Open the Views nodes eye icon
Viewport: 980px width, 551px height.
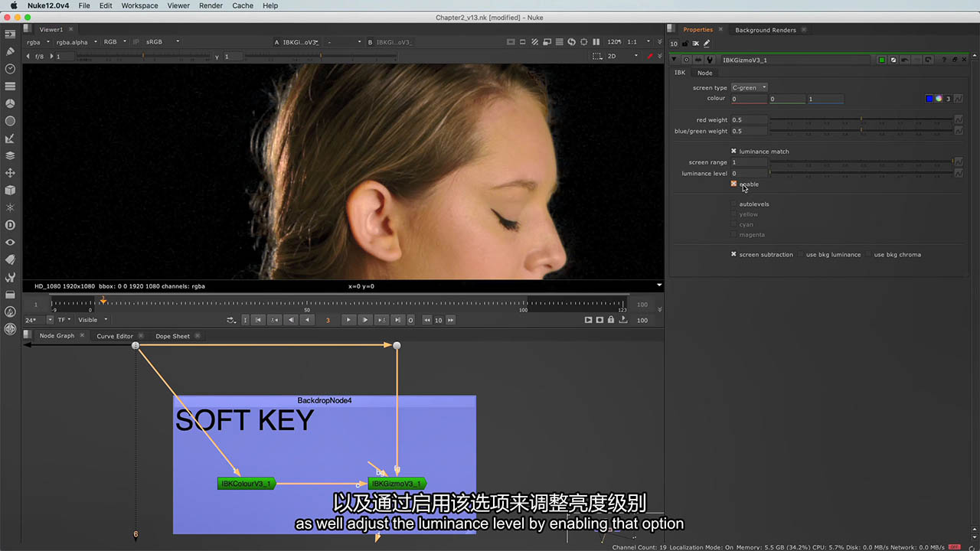[x=11, y=243]
